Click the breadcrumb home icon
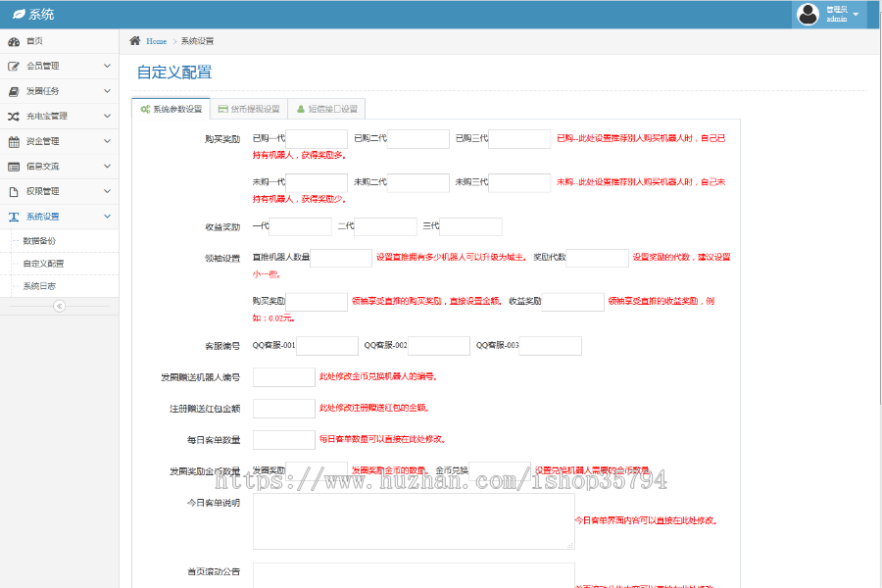The height and width of the screenshot is (588, 882). (x=135, y=40)
